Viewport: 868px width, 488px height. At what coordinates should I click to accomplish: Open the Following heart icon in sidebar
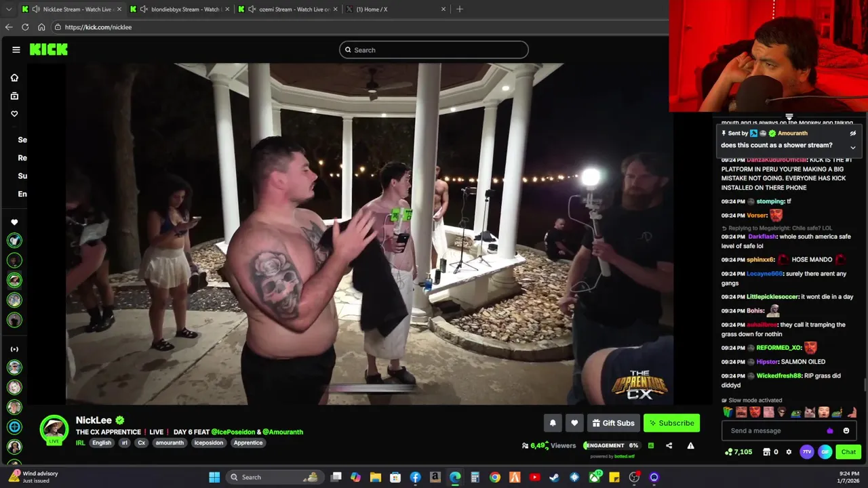14,114
